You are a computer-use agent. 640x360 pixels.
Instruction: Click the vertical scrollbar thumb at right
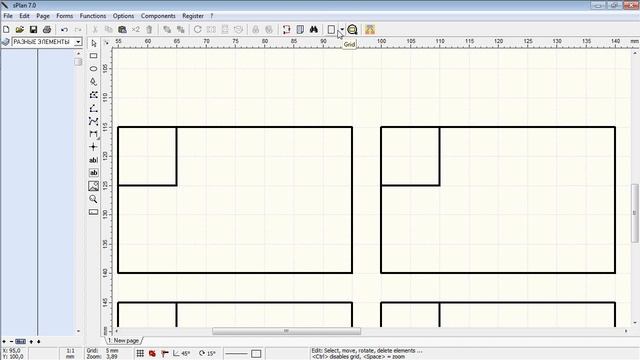[x=635, y=213]
